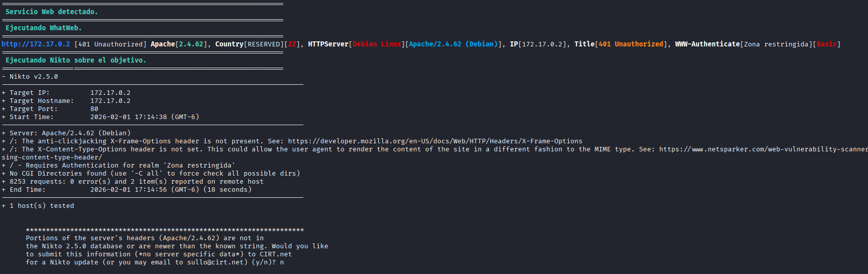This screenshot has width=868, height=274.
Task: Click the 'Servicio Web detectado.' heading
Action: [x=51, y=12]
